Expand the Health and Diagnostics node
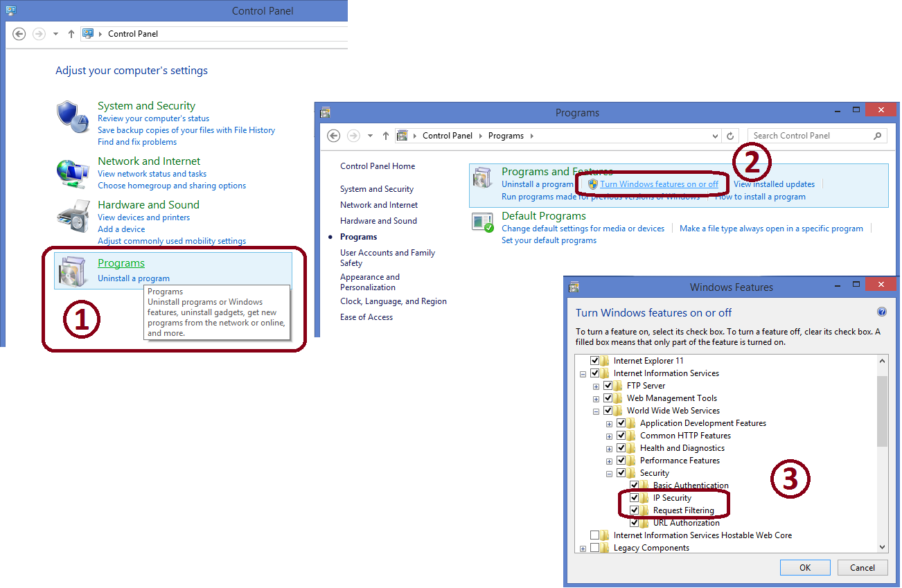The width and height of the screenshot is (902, 588). pos(610,449)
